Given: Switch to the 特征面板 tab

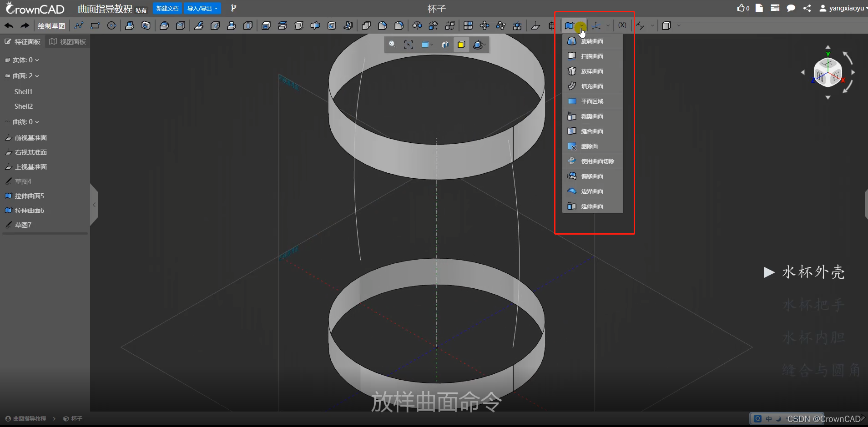Looking at the screenshot, I should 23,42.
